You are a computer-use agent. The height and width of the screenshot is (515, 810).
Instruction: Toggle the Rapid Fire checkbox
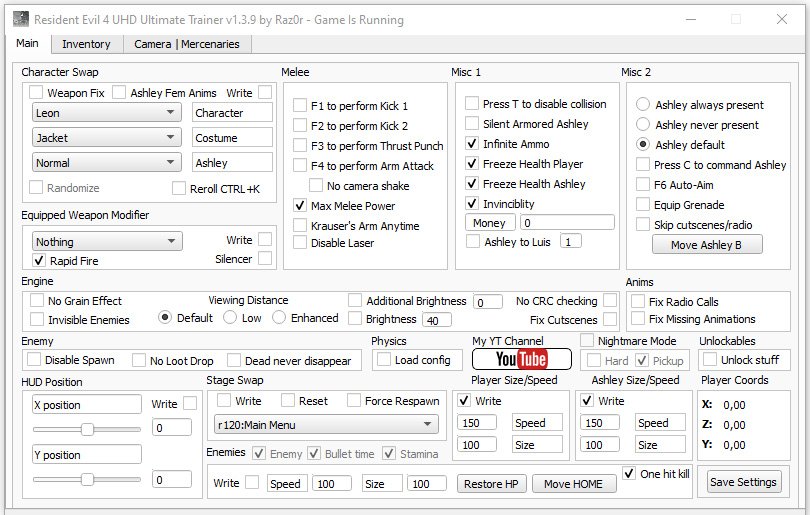pos(39,260)
